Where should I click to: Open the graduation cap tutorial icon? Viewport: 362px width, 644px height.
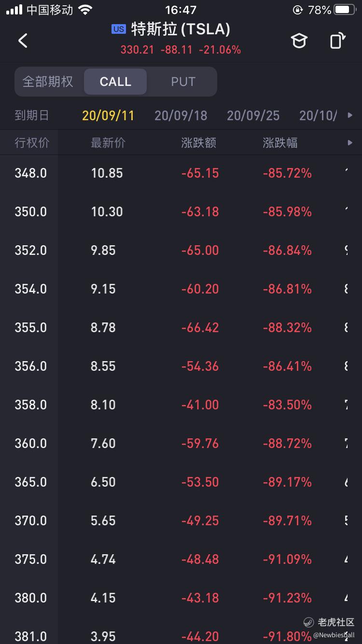click(x=299, y=41)
